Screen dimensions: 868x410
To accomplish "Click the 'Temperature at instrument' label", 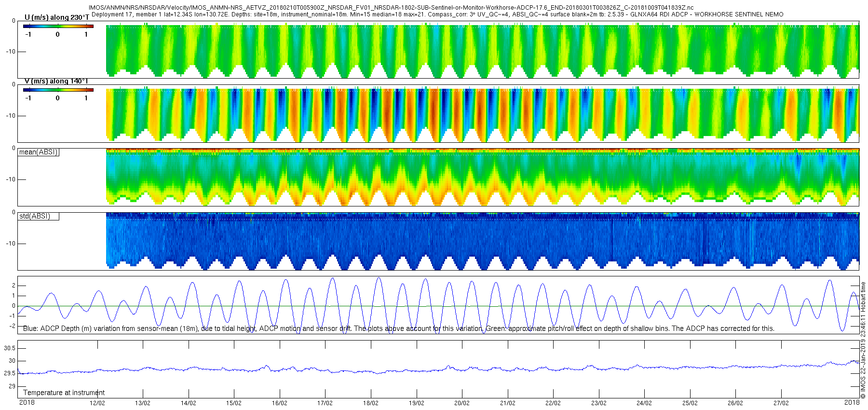I will (x=64, y=393).
